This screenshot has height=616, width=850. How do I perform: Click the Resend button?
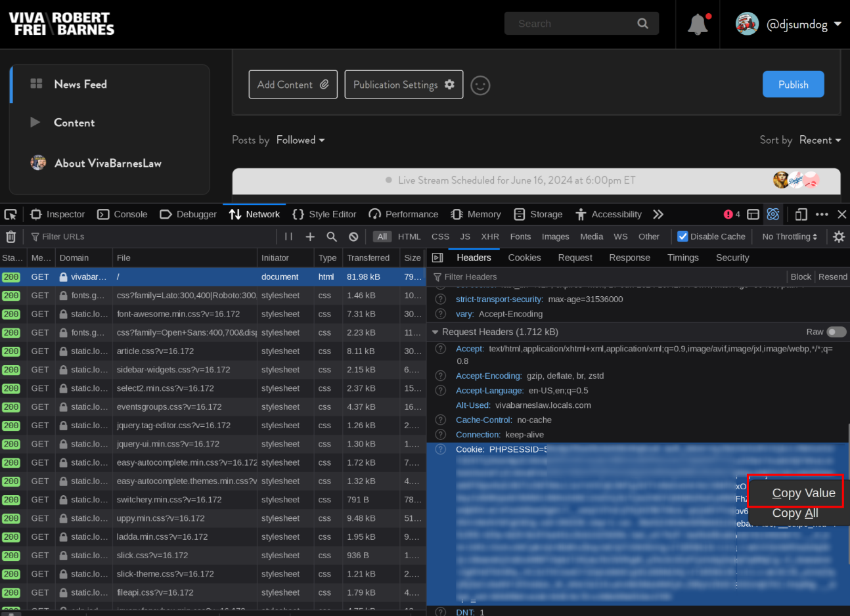pyautogui.click(x=832, y=276)
